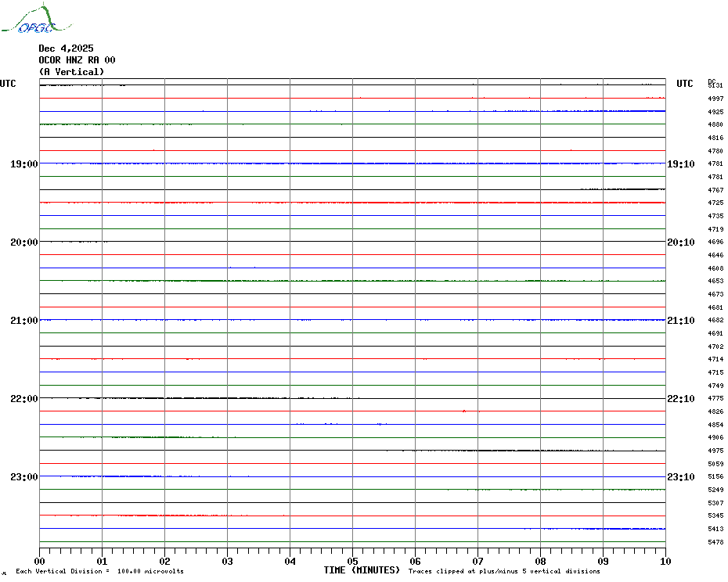
Task: Click the 5156 value beside 23:10
Action: (x=715, y=476)
